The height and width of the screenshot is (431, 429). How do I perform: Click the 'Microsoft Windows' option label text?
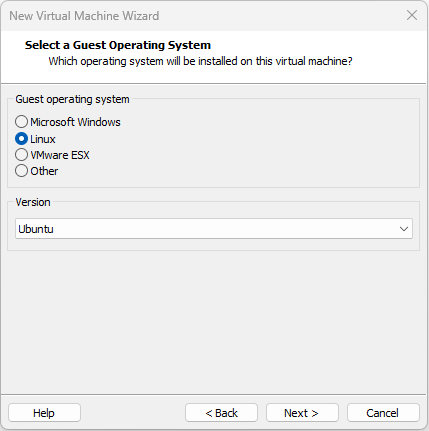[75, 122]
